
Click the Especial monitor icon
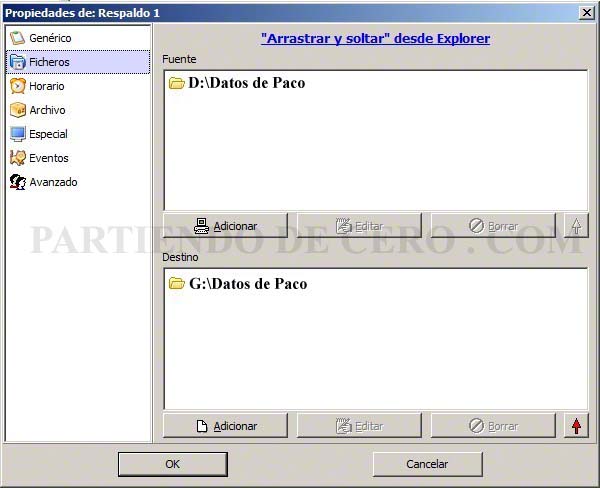click(x=18, y=134)
